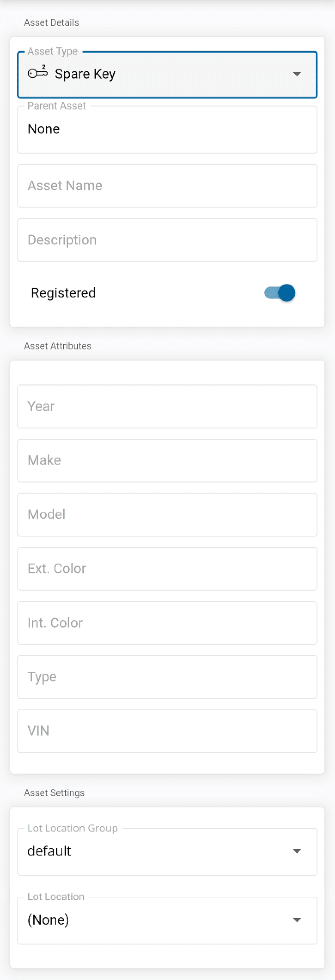Click the Ext. Color field
This screenshot has height=980, width=335.
tap(167, 569)
